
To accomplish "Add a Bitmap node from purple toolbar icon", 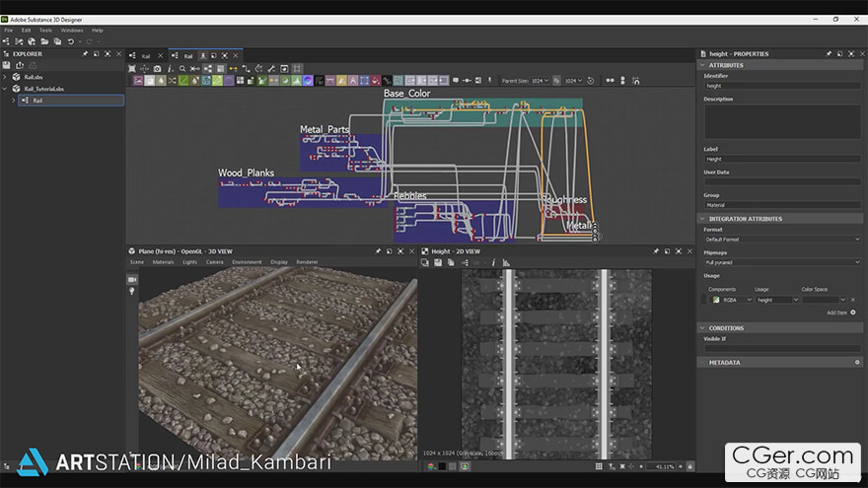I will point(138,81).
